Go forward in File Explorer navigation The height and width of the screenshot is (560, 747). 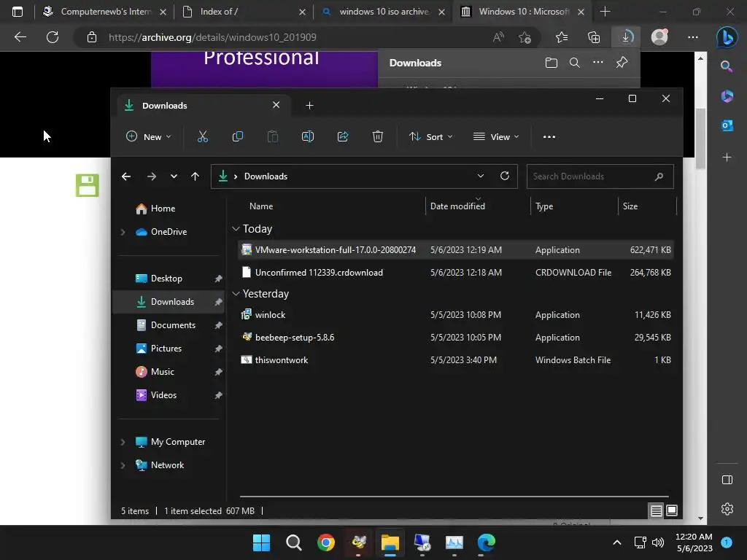coord(152,176)
